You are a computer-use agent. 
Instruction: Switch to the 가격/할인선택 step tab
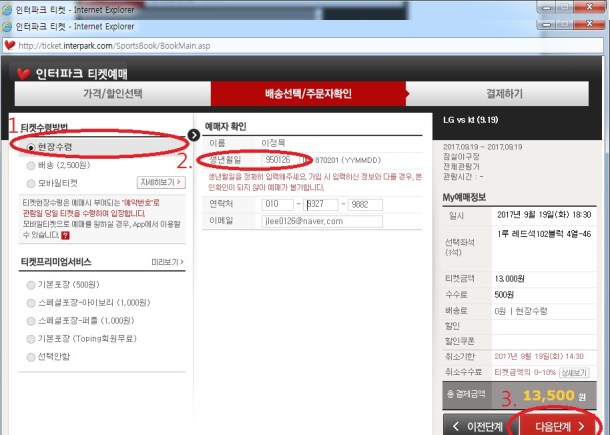point(113,93)
